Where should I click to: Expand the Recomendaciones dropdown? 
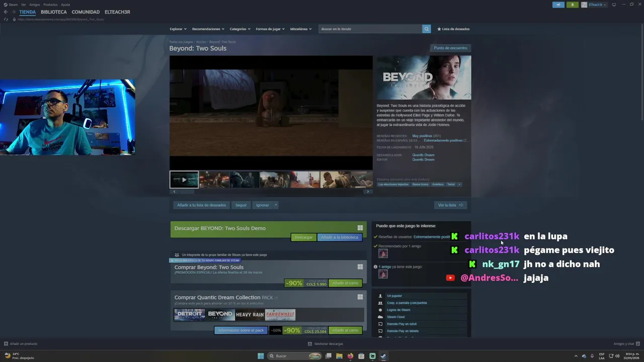coord(208,29)
